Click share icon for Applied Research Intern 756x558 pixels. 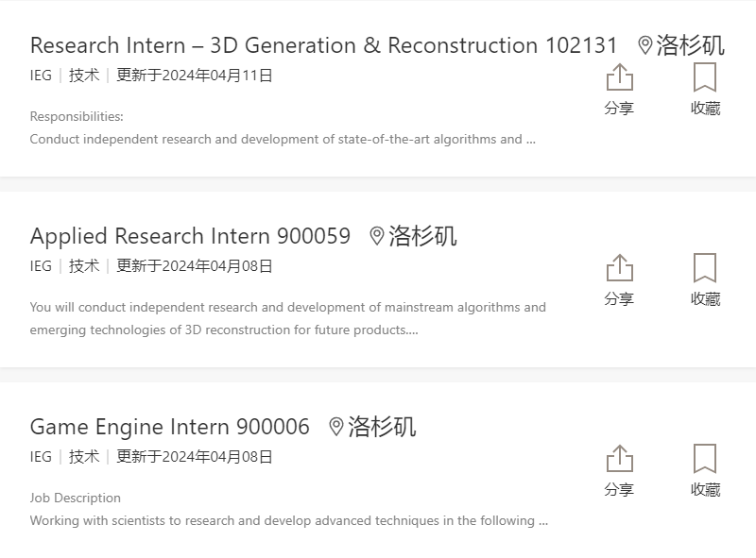(620, 268)
